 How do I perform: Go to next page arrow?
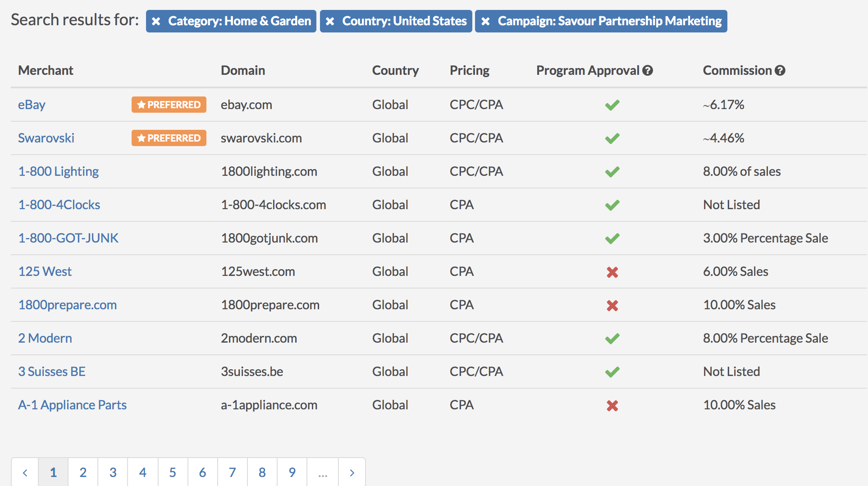coord(352,472)
